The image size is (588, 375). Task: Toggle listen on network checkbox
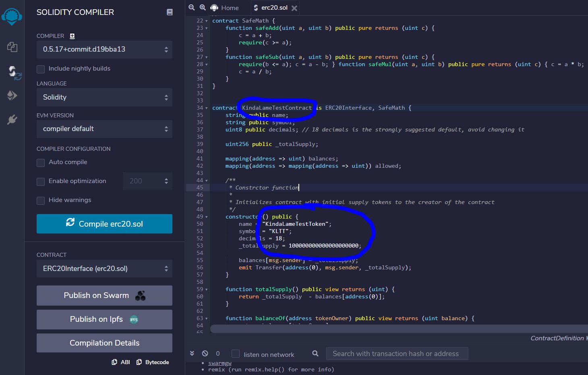(x=236, y=354)
